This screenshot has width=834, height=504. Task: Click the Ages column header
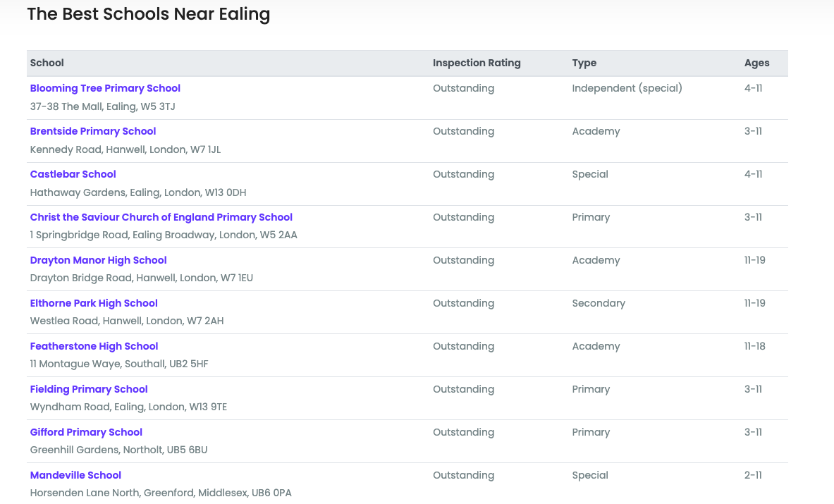[756, 63]
